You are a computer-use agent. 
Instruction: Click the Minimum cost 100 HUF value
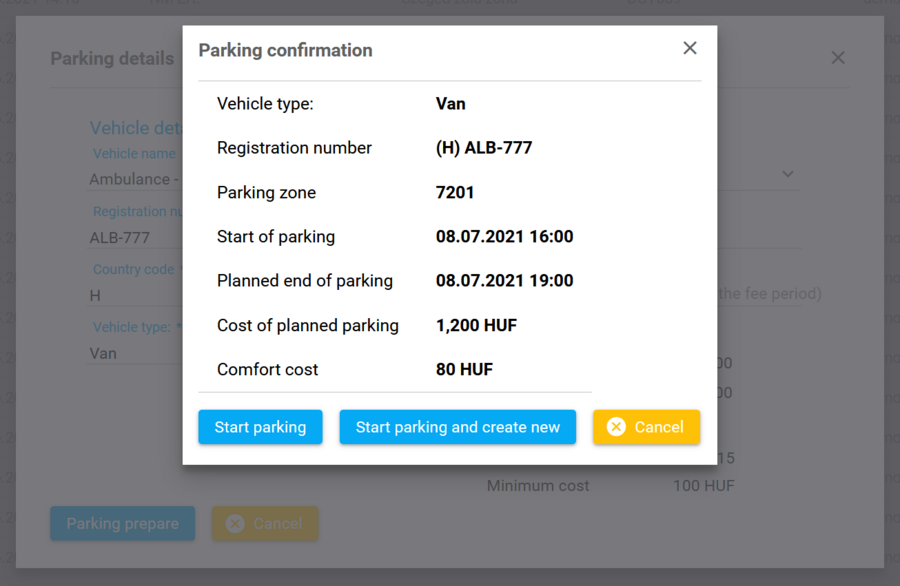[703, 486]
